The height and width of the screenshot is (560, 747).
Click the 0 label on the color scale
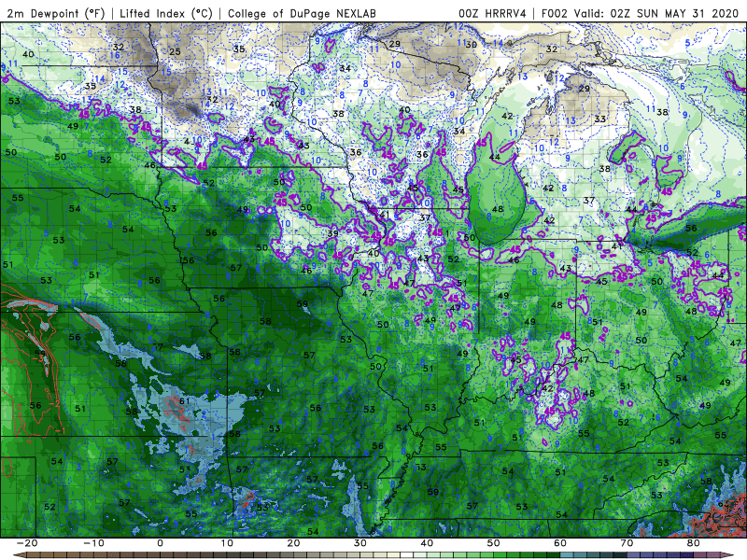[x=160, y=543]
